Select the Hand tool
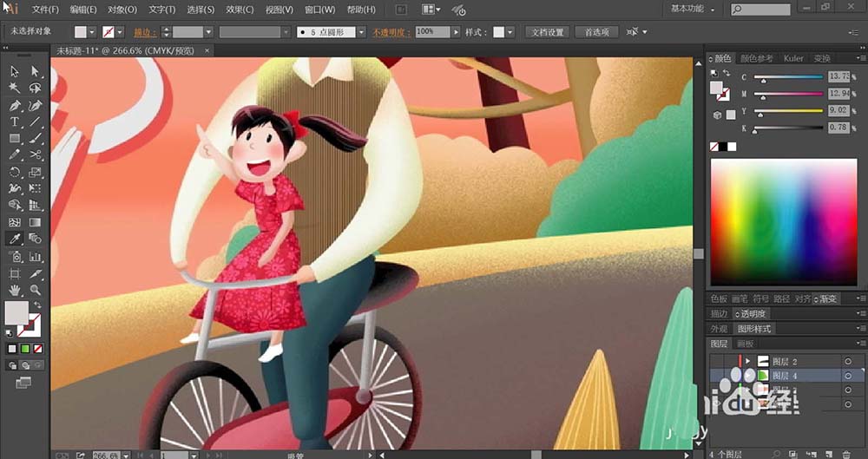868x459 pixels. (15, 290)
